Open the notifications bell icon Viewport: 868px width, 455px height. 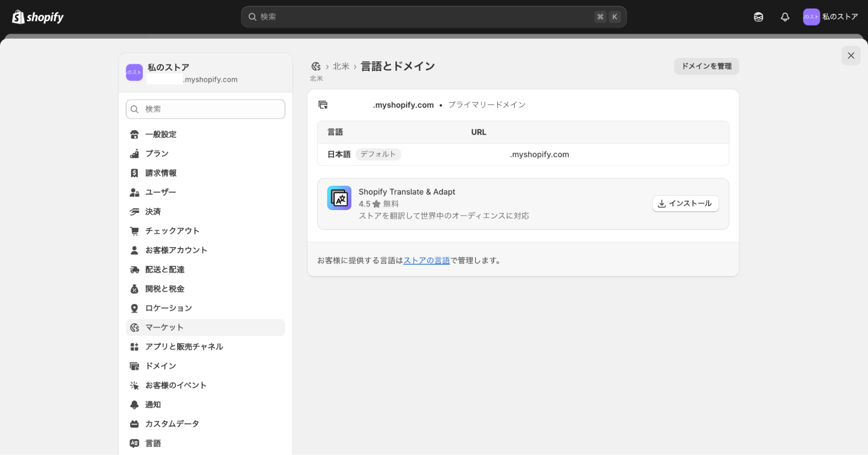[x=785, y=17]
